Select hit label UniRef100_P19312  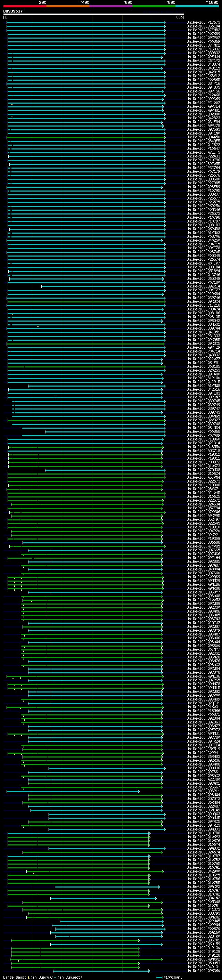click(x=203, y=454)
